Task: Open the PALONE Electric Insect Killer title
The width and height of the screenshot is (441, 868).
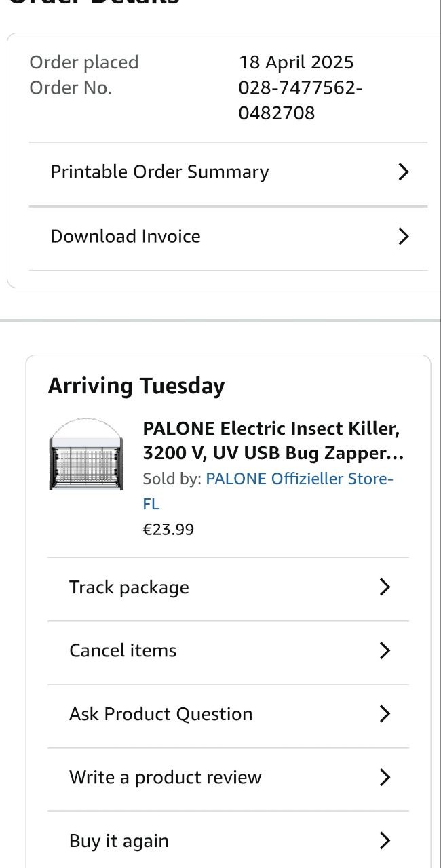Action: pos(272,441)
